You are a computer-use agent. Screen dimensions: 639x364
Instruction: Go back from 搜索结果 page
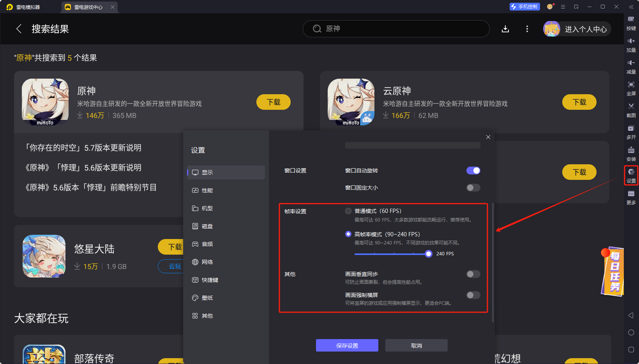coord(19,29)
